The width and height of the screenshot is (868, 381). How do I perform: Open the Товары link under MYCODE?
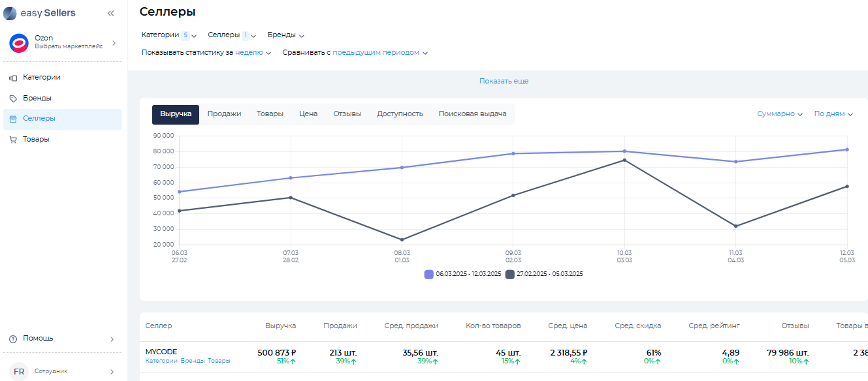pyautogui.click(x=219, y=361)
